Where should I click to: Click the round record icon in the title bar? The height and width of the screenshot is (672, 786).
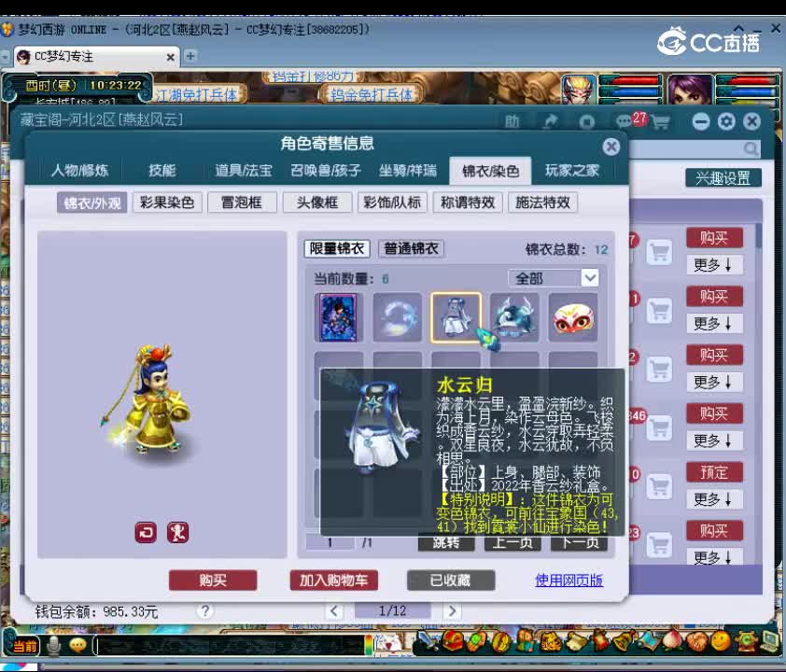586,121
